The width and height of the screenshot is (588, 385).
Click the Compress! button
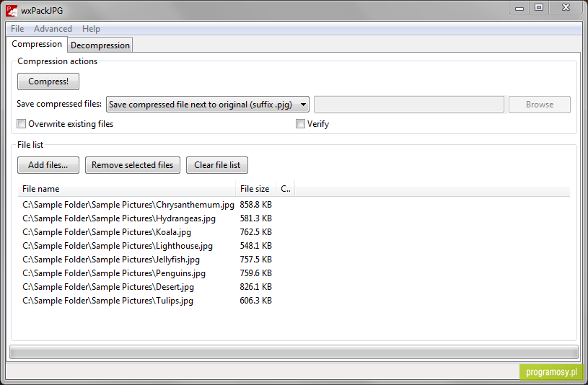pos(48,81)
